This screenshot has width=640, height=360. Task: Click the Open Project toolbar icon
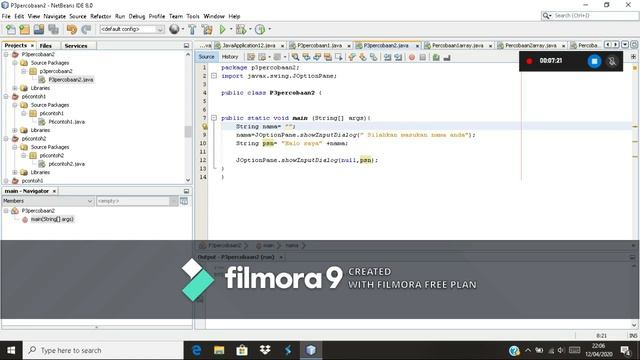coord(39,29)
